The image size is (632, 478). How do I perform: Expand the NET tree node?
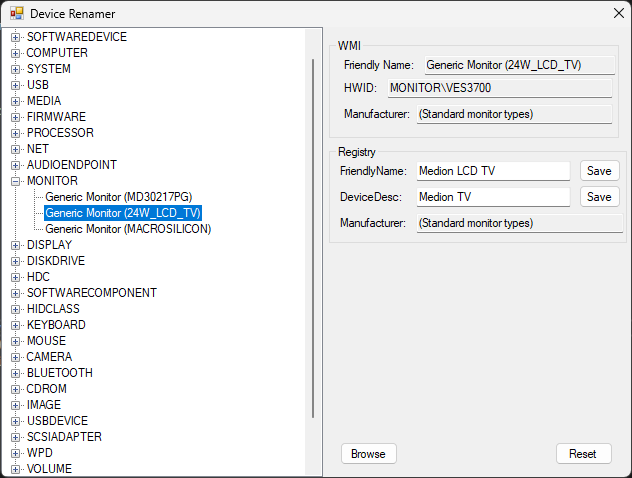(15, 149)
